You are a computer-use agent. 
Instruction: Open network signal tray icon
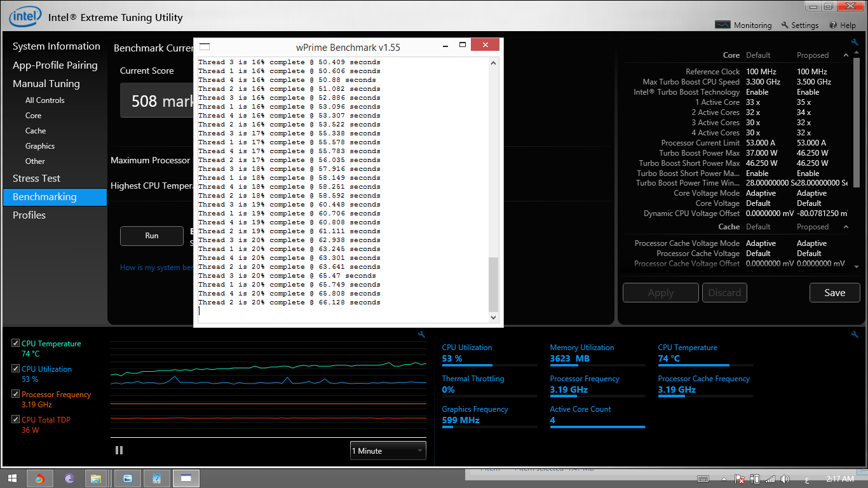coord(770,478)
